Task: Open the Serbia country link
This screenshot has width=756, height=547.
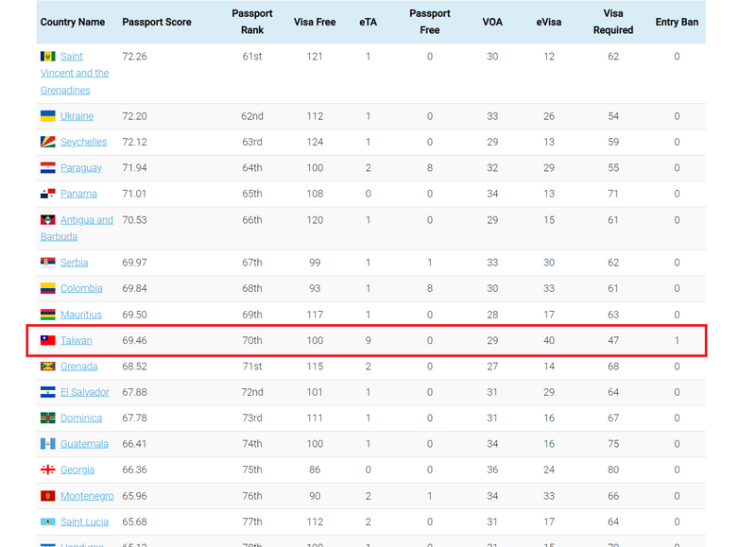Action: click(x=74, y=263)
